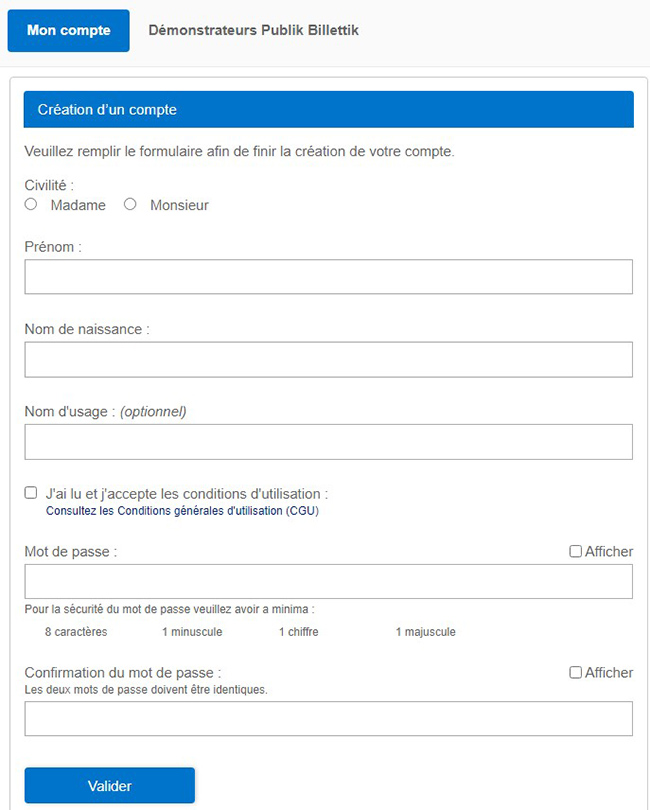
Task: Focus the Prénom text field
Action: point(329,277)
